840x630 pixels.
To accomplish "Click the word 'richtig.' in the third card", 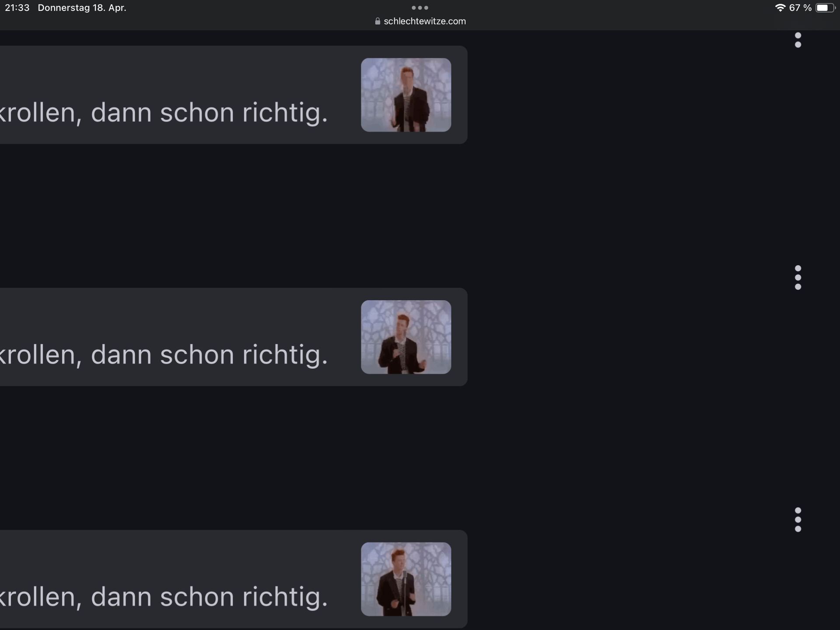I will click(285, 597).
